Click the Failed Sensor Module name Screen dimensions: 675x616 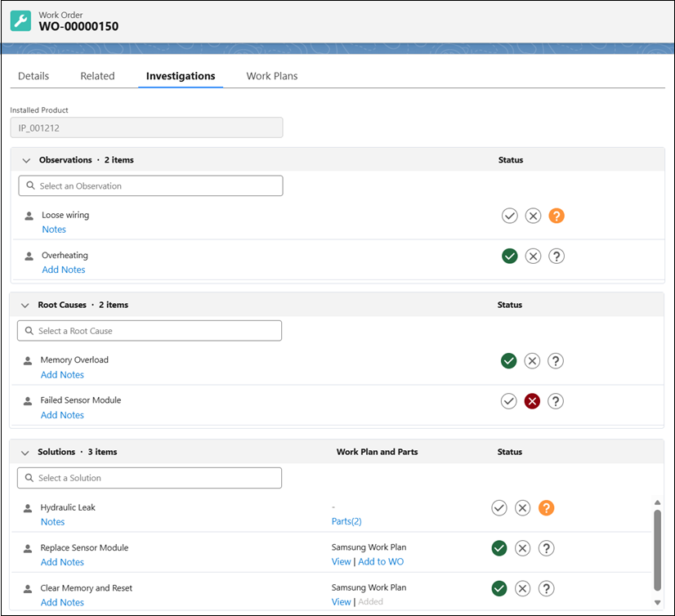(81, 400)
